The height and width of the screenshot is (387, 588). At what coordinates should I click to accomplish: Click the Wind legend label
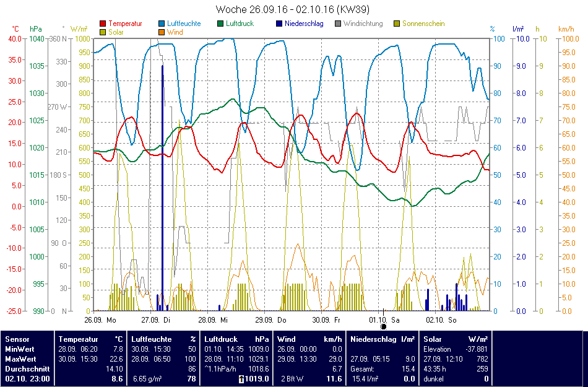pos(175,32)
